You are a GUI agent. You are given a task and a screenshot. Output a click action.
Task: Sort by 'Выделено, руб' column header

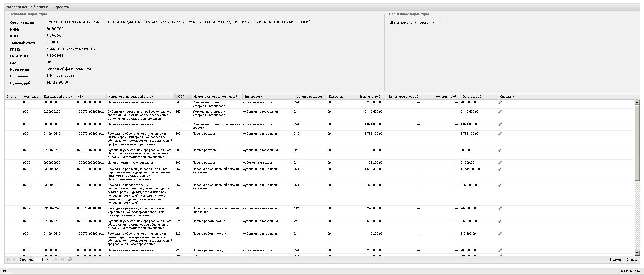coord(366,97)
